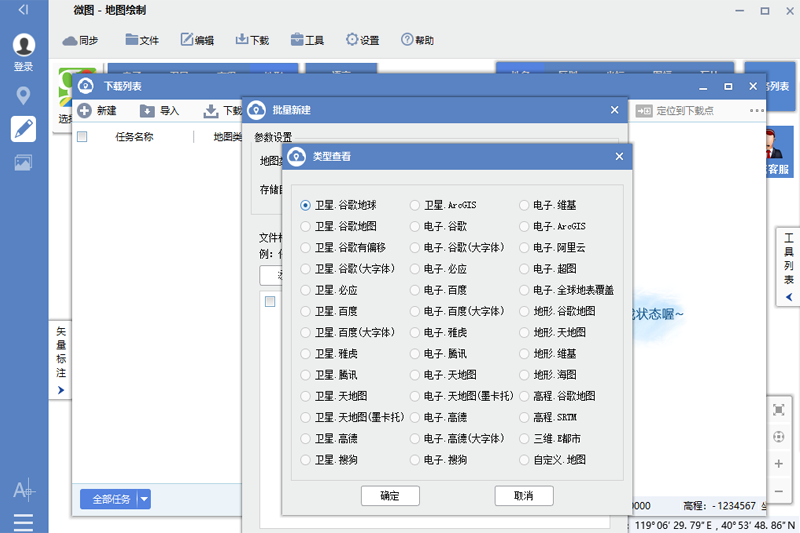Click the fit-to-screen icon on map
800x533 pixels.
(779, 410)
